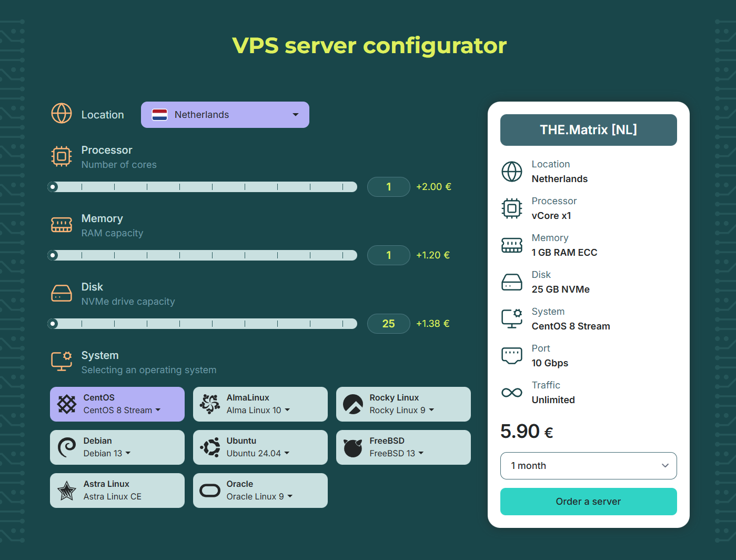Expand the 1 month billing period dropdown
Screen dimensions: 736x560
588,466
